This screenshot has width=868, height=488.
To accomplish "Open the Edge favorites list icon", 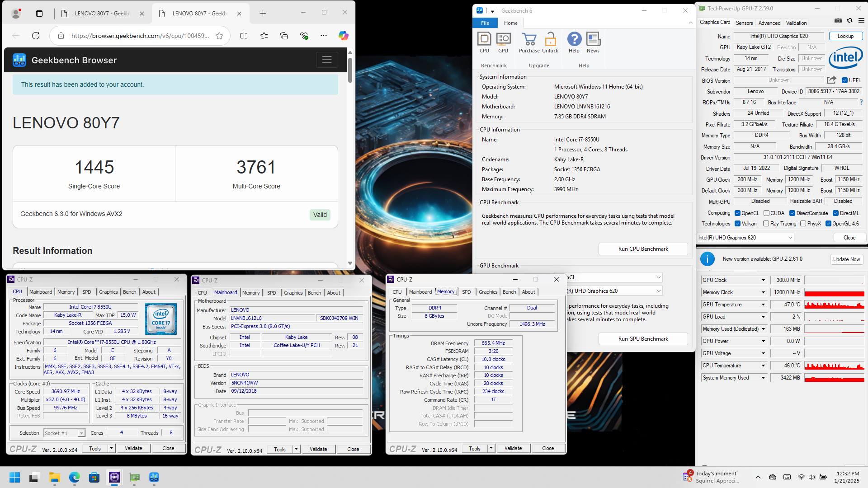I will [264, 36].
